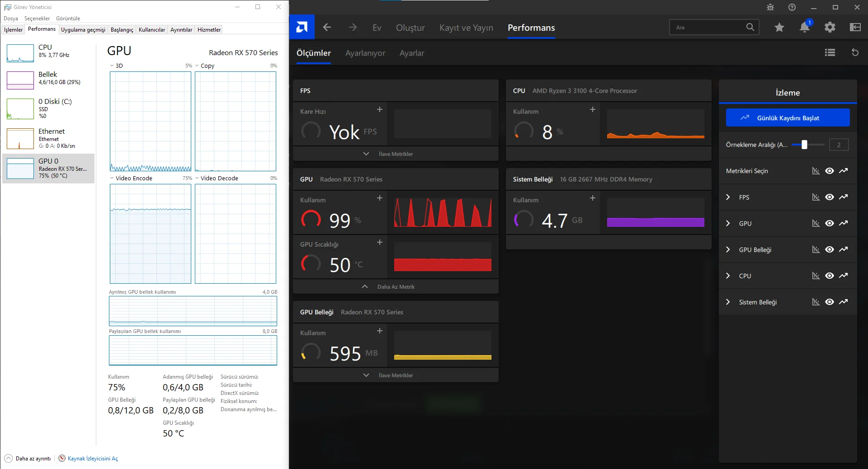Open Kaynak İzleyicisini Aç link
868x469 pixels.
[x=92, y=458]
